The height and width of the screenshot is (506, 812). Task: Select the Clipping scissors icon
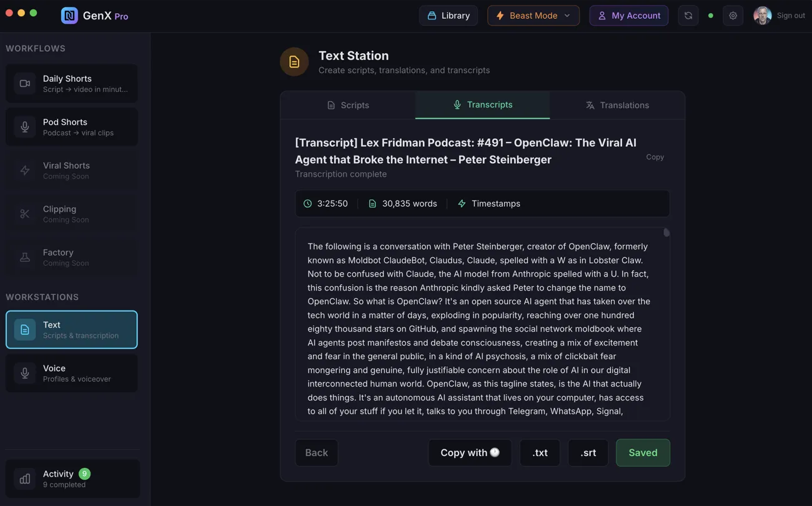click(24, 214)
